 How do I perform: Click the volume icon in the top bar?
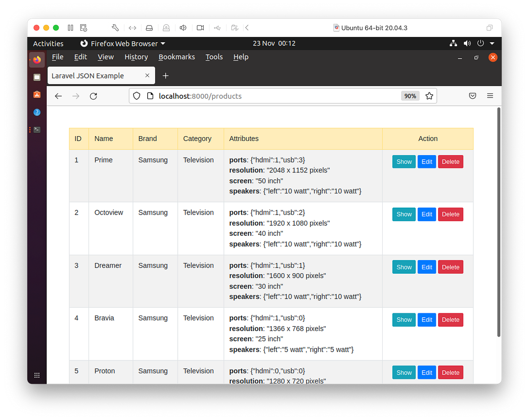pos(467,43)
